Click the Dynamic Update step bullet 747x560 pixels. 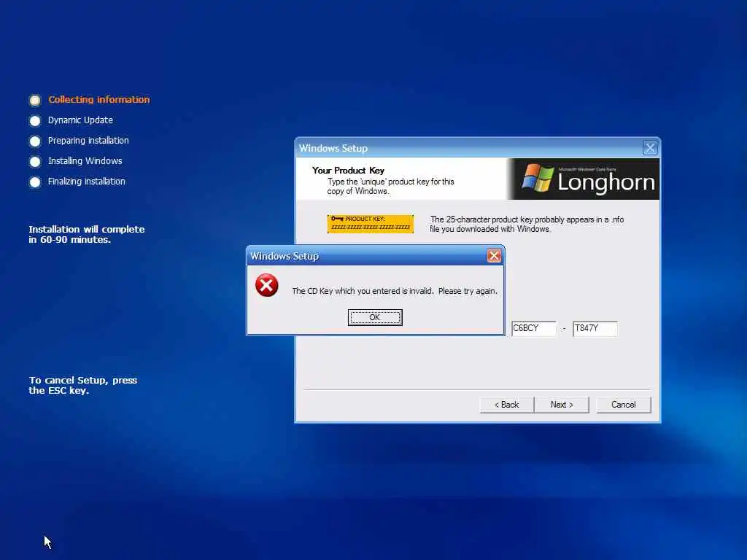(x=35, y=120)
